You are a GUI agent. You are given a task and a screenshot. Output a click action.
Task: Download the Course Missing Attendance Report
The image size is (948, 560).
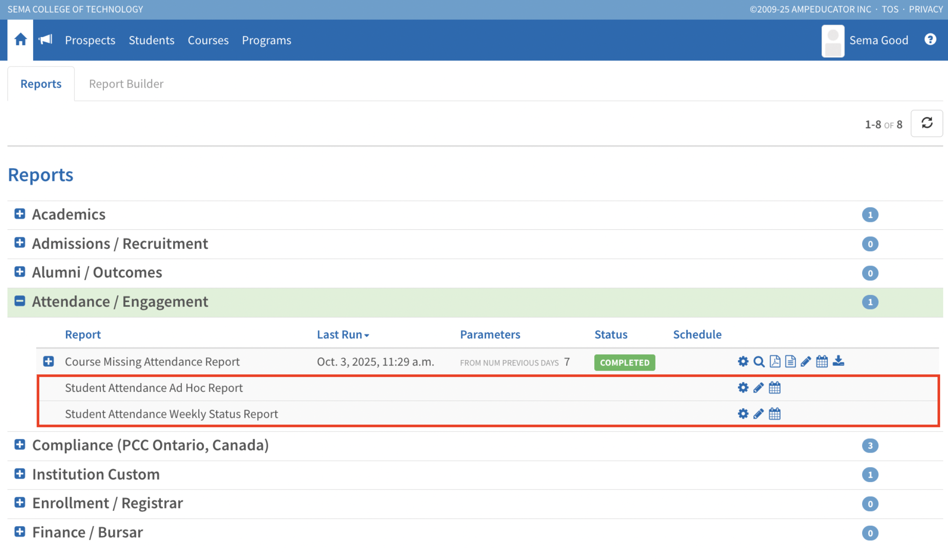[838, 361]
